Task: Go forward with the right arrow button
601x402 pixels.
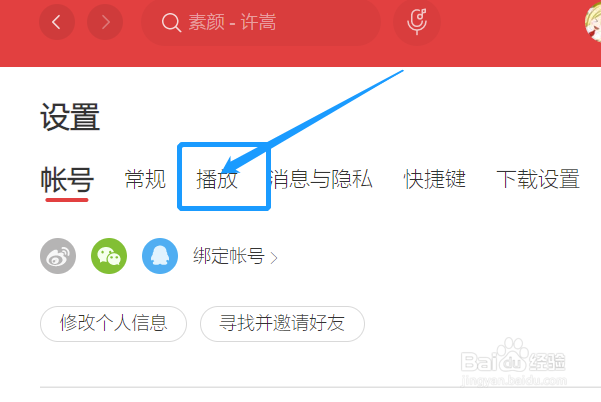Action: [x=105, y=22]
